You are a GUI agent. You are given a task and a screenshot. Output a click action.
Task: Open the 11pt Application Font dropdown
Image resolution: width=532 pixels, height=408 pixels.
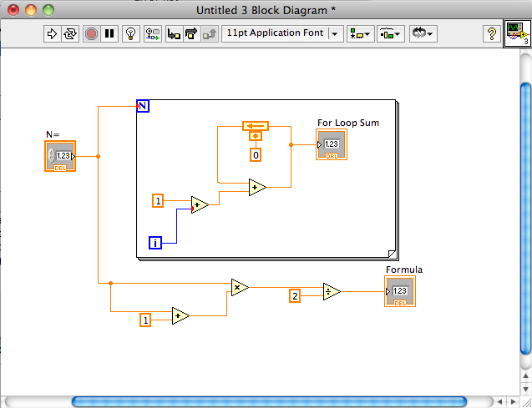tap(282, 34)
